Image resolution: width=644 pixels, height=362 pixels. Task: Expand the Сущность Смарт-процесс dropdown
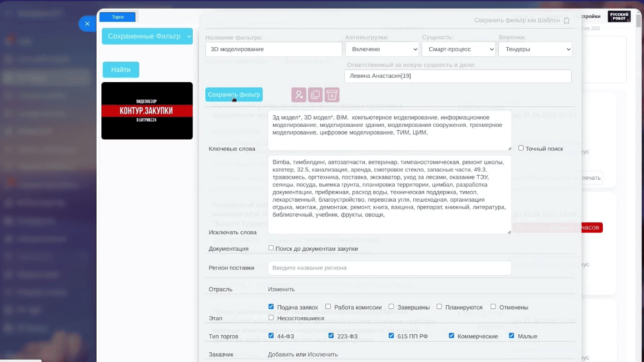click(458, 49)
